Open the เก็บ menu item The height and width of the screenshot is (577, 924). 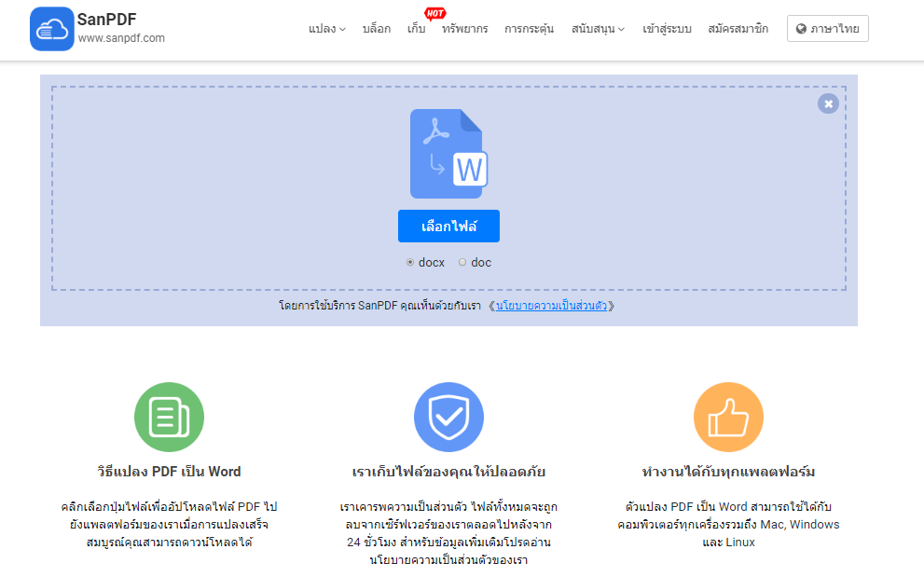(x=416, y=29)
